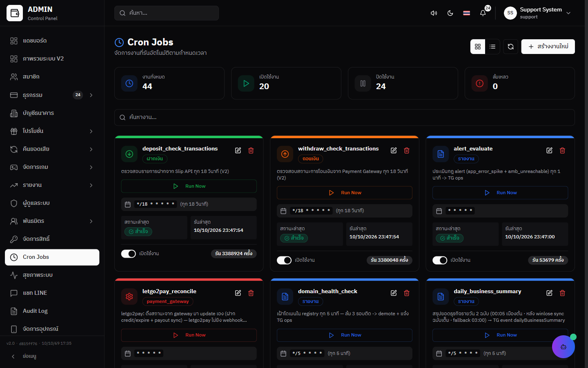Run Now the alert_evaluate job
The height and width of the screenshot is (368, 588).
click(x=500, y=193)
